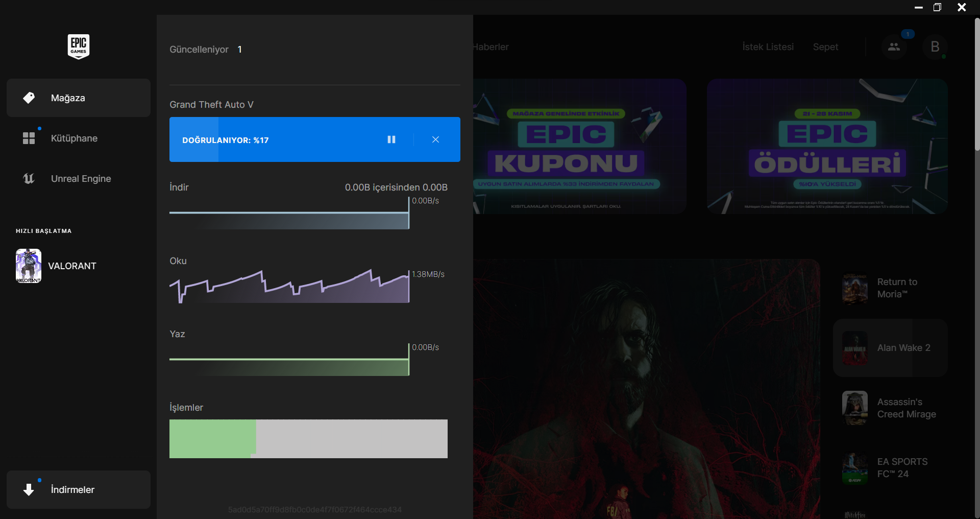Viewport: 980px width, 519px height.
Task: Close the Epic Games Launcher window
Action: [x=962, y=7]
